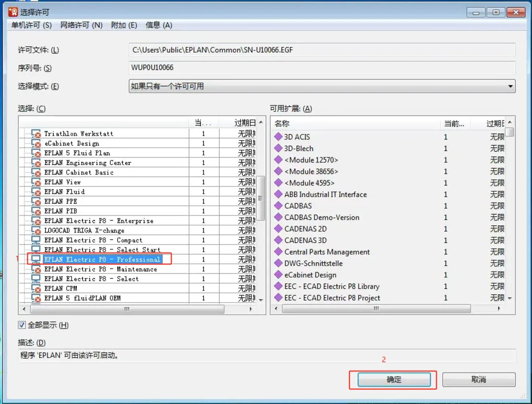Click the EPLAN Fluid license icon
Viewport: 532px width, 404px height.
click(36, 191)
